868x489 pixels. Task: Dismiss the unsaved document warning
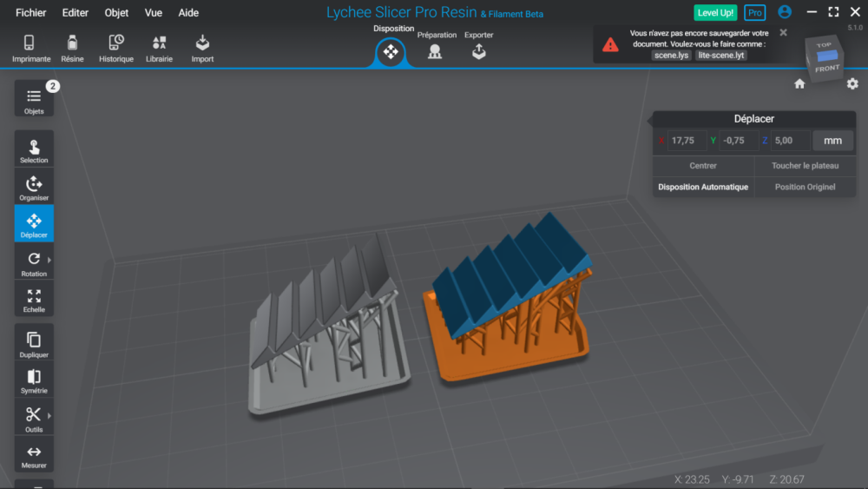783,33
